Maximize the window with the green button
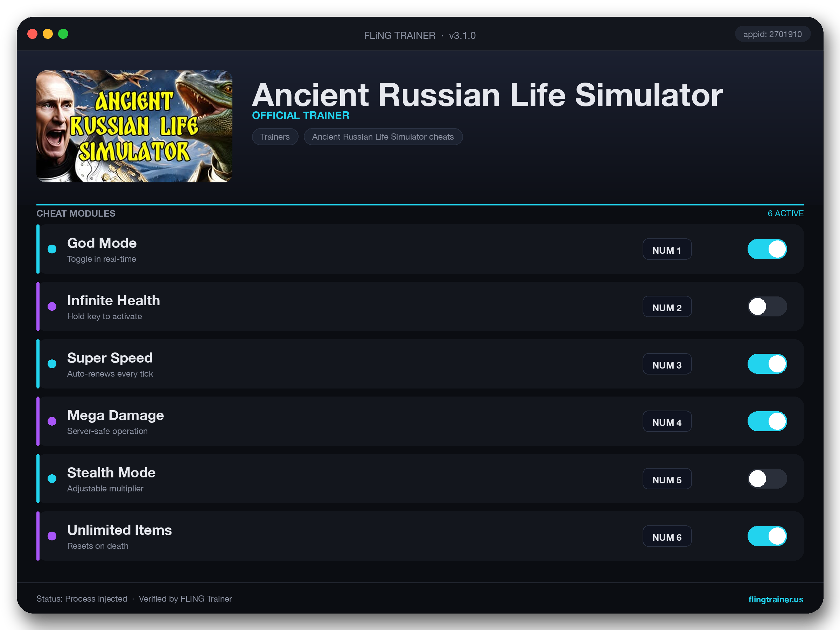Screen dimensions: 840x630 point(63,34)
